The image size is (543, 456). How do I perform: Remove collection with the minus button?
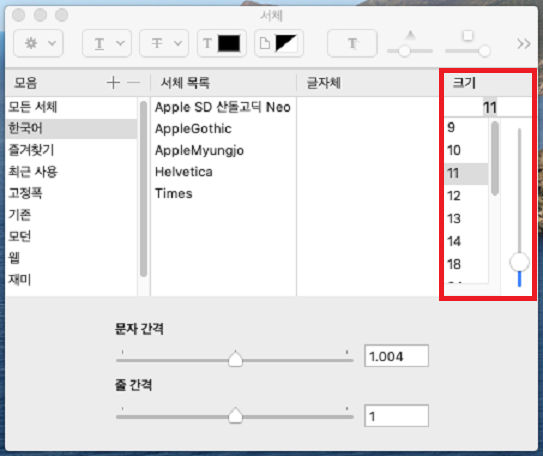tap(133, 82)
